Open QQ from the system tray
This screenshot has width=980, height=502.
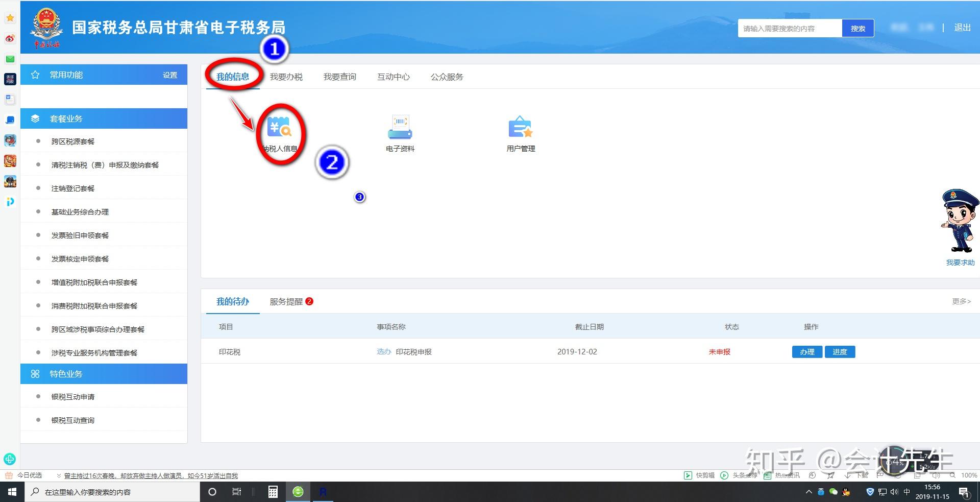(846, 492)
